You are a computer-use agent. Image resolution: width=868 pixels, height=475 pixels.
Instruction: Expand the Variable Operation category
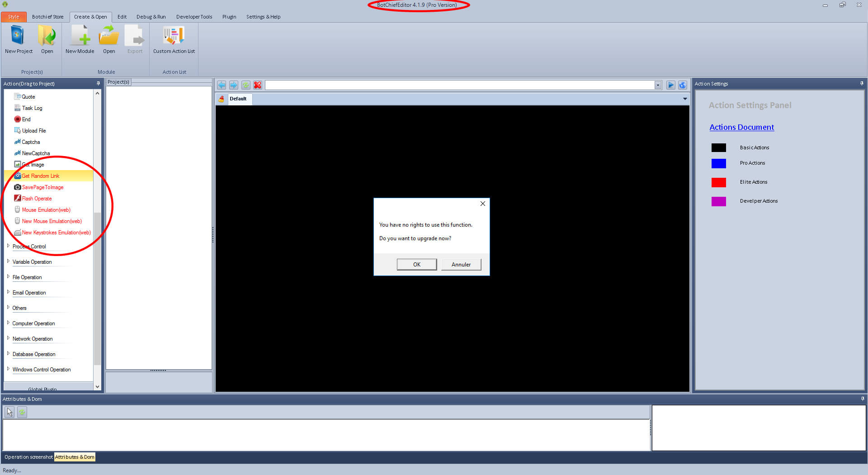tap(8, 261)
